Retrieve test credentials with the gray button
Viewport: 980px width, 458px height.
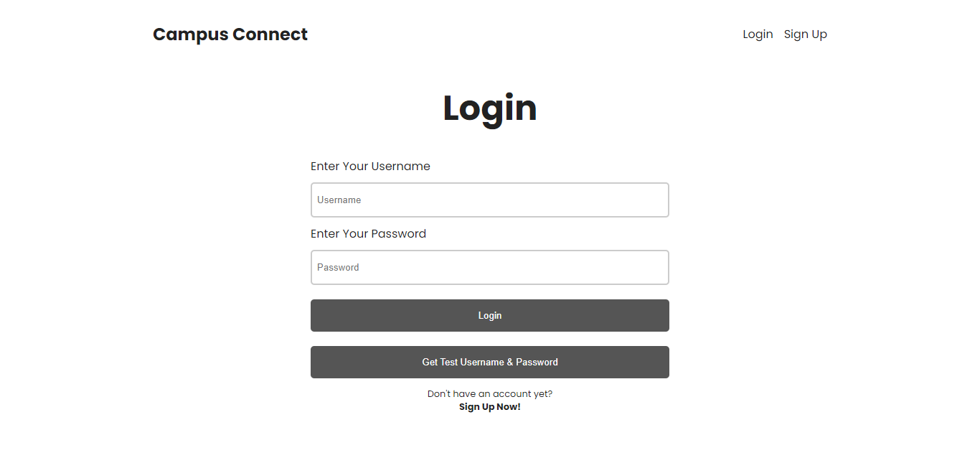[490, 362]
